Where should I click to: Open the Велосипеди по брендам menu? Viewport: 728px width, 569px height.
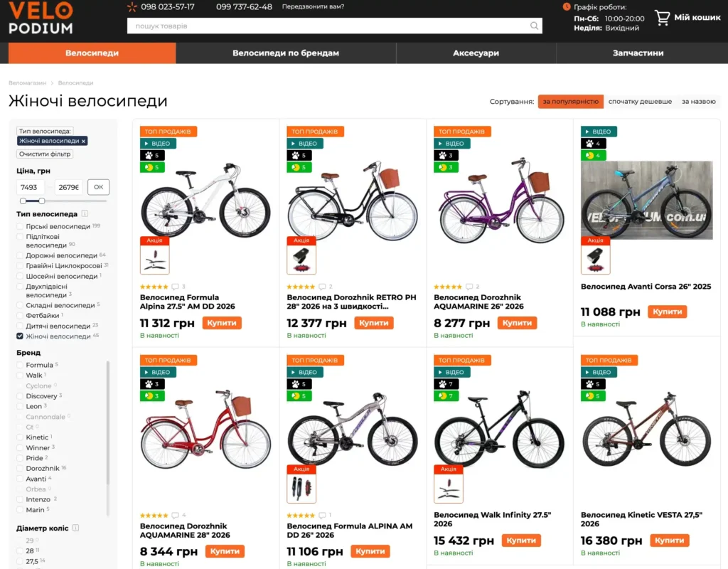[286, 53]
